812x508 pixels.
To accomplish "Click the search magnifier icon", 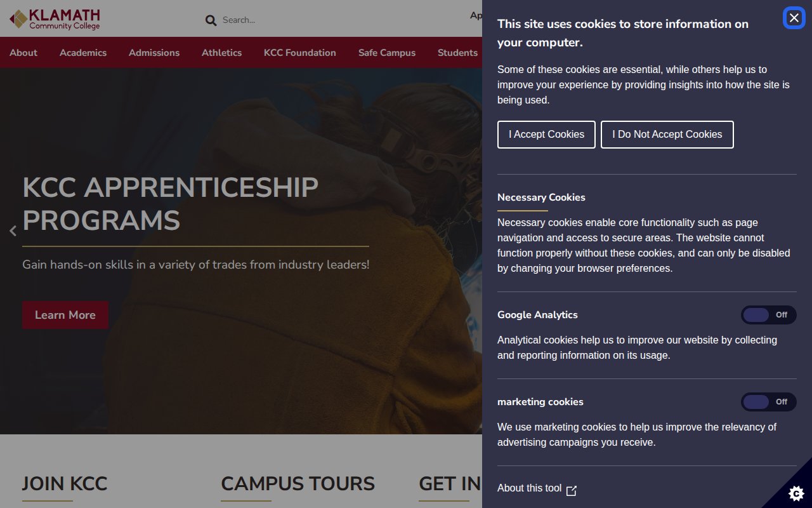I will coord(211,20).
